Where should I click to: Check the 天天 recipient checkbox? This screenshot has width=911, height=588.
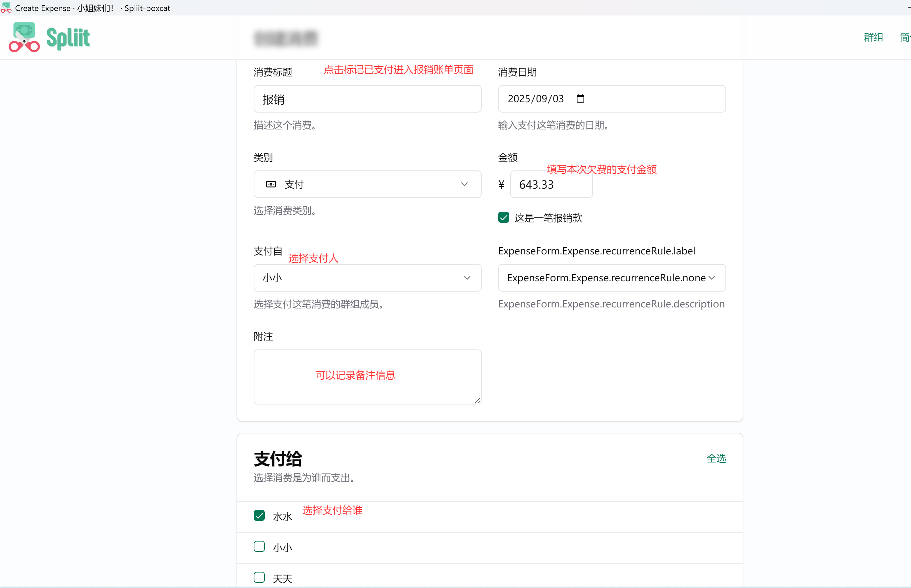tap(259, 578)
